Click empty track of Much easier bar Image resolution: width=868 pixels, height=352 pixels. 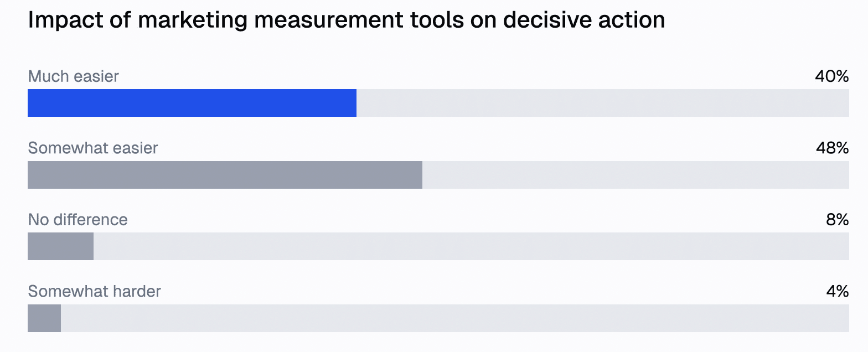point(603,103)
